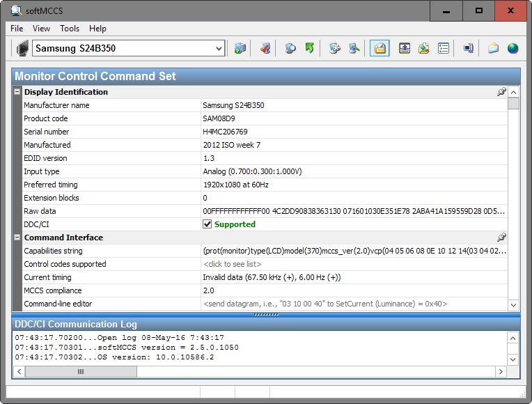Click the property grid vertical scrollbar thumb

click(514, 104)
